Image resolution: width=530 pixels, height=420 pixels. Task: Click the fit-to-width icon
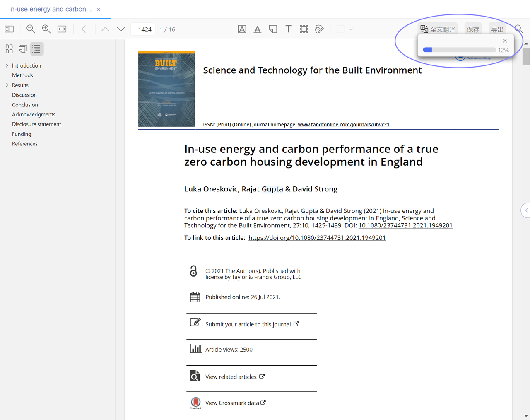[x=62, y=29]
